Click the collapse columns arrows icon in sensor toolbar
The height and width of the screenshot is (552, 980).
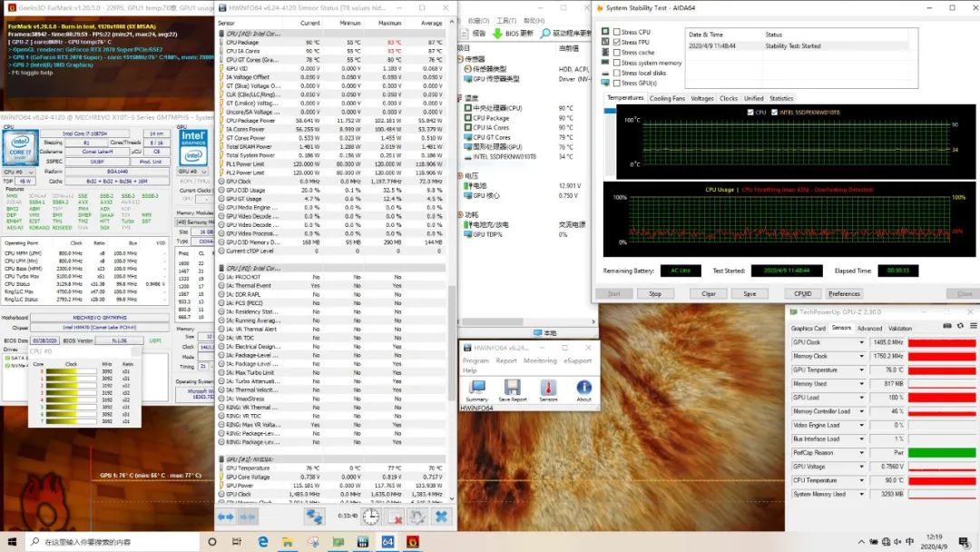coord(248,517)
